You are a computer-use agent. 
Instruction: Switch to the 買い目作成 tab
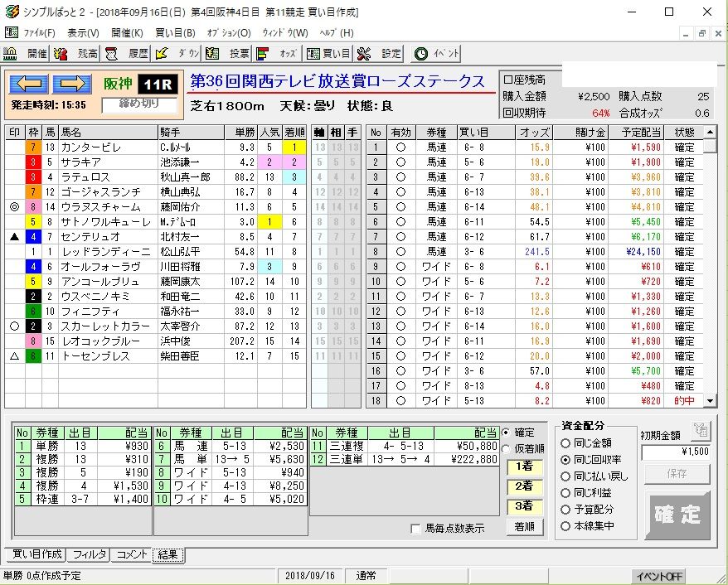[36, 554]
